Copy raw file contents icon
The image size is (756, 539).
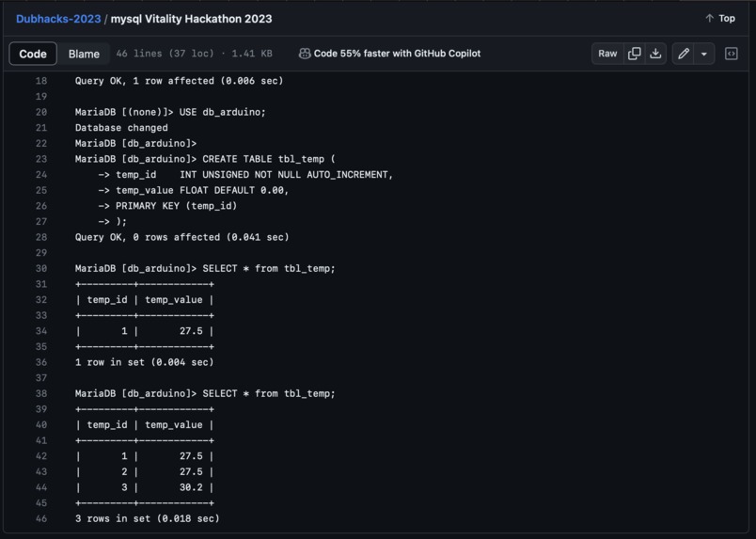pyautogui.click(x=634, y=54)
